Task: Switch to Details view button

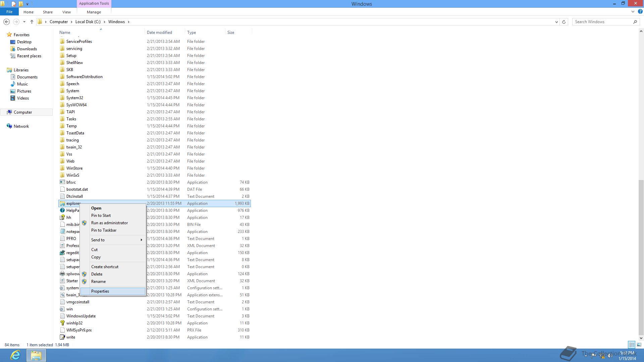Action: point(632,345)
